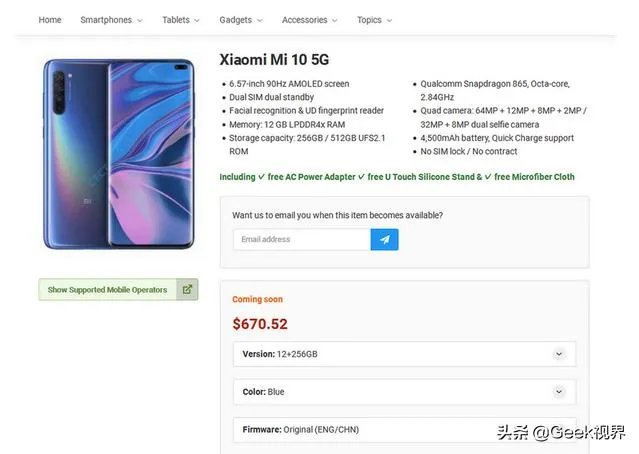The height and width of the screenshot is (454, 639).
Task: Expand the Accessories menu
Action: click(x=309, y=20)
